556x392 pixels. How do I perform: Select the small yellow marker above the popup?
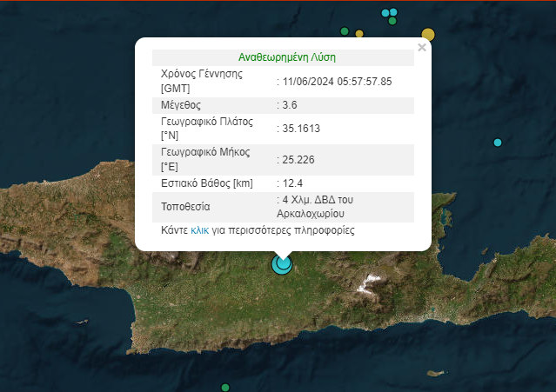(x=359, y=35)
